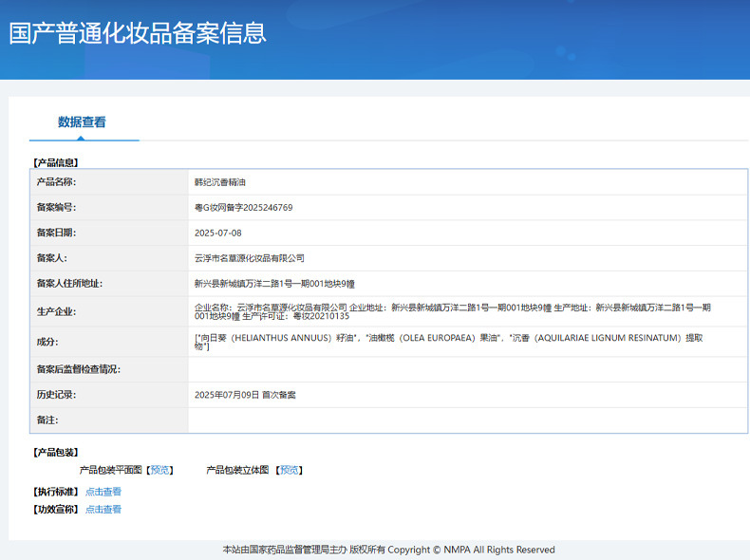Open the 产品包装立体图 预览 link
Image resolution: width=750 pixels, height=560 pixels.
(x=290, y=470)
